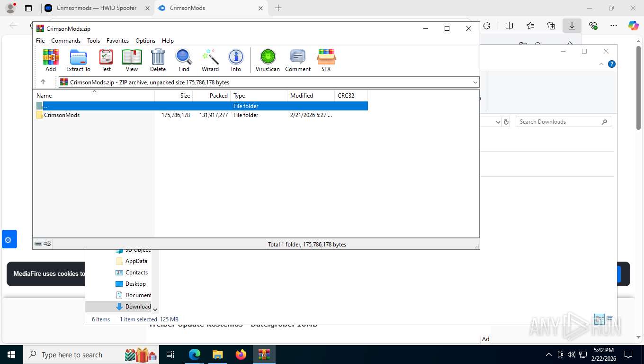Open the File menu in WinRAR
The width and height of the screenshot is (644, 364).
[x=40, y=41]
